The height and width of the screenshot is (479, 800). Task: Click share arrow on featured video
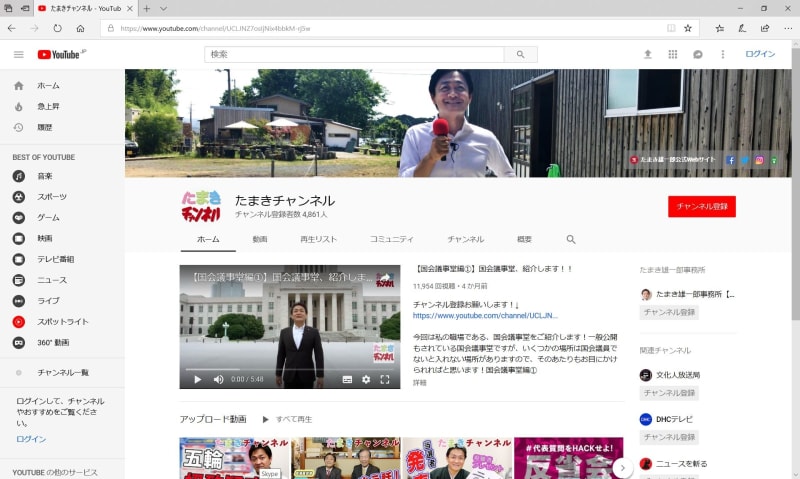point(385,277)
